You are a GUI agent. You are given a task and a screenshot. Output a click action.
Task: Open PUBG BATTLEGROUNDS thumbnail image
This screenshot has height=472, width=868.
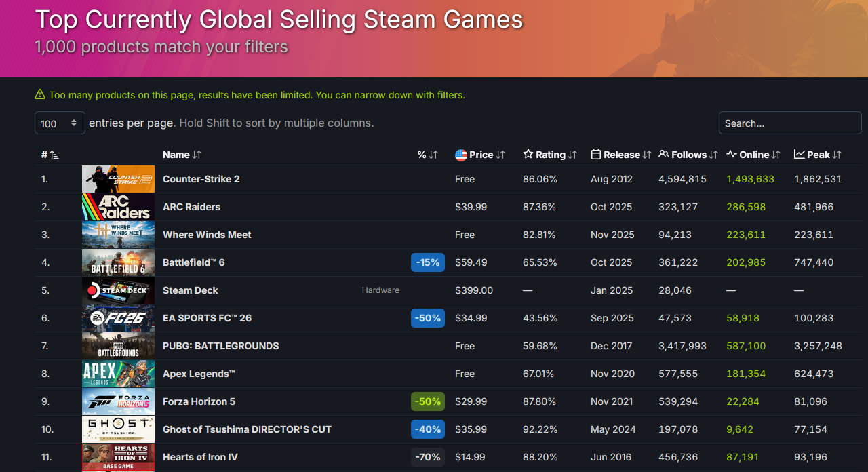tap(118, 346)
